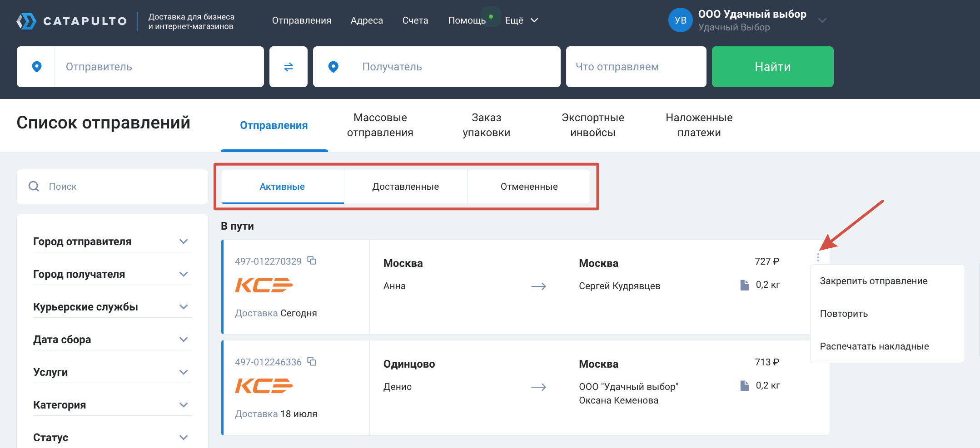Click Доставка 18 июля text
The width and height of the screenshot is (980, 448).
tap(276, 414)
